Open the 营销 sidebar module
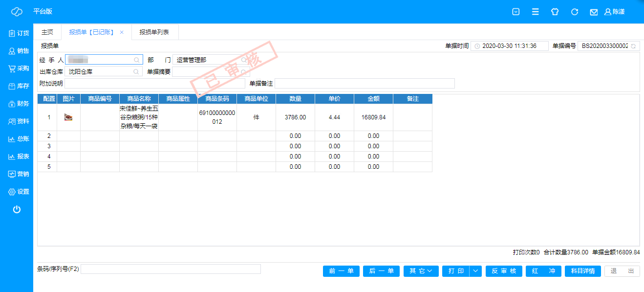This screenshot has height=292, width=644. click(19, 174)
